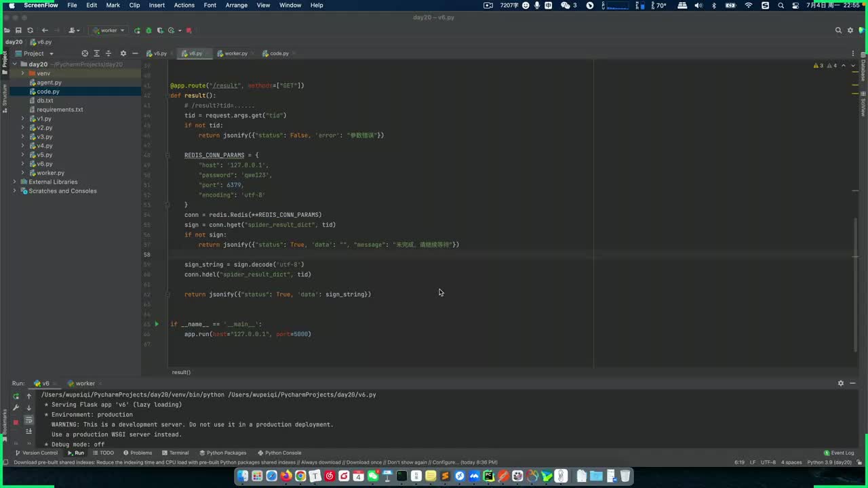The width and height of the screenshot is (868, 488).
Task: Click the Reload from Disk icon
Action: tap(30, 30)
